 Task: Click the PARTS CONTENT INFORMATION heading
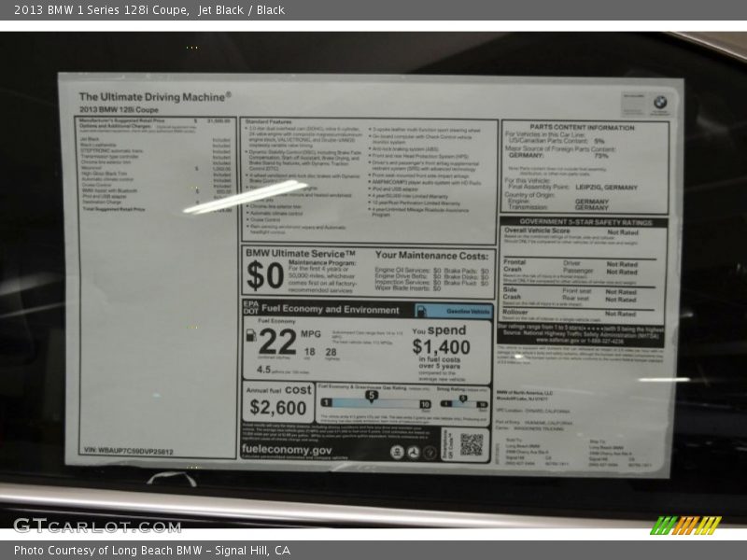tap(582, 128)
